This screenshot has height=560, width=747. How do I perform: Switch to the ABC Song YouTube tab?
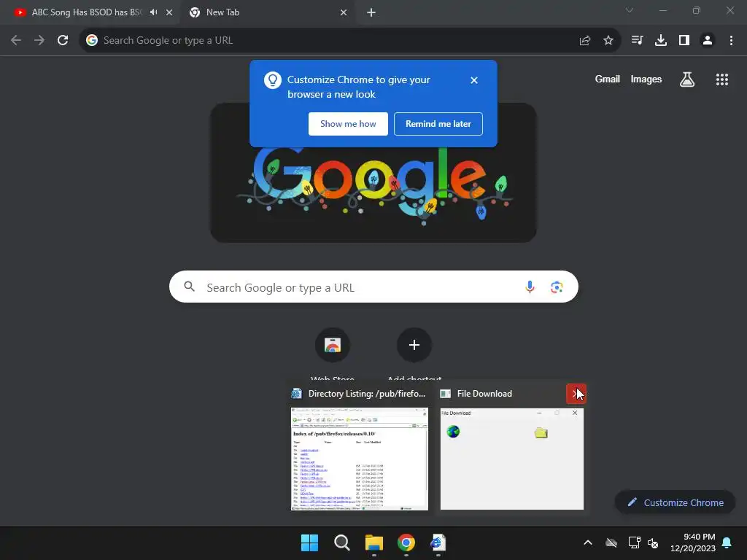point(86,12)
